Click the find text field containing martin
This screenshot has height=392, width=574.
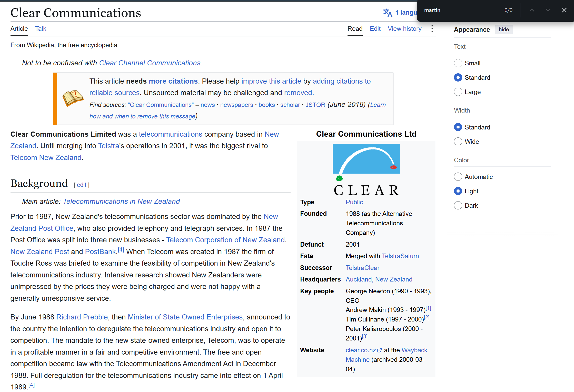tap(462, 10)
